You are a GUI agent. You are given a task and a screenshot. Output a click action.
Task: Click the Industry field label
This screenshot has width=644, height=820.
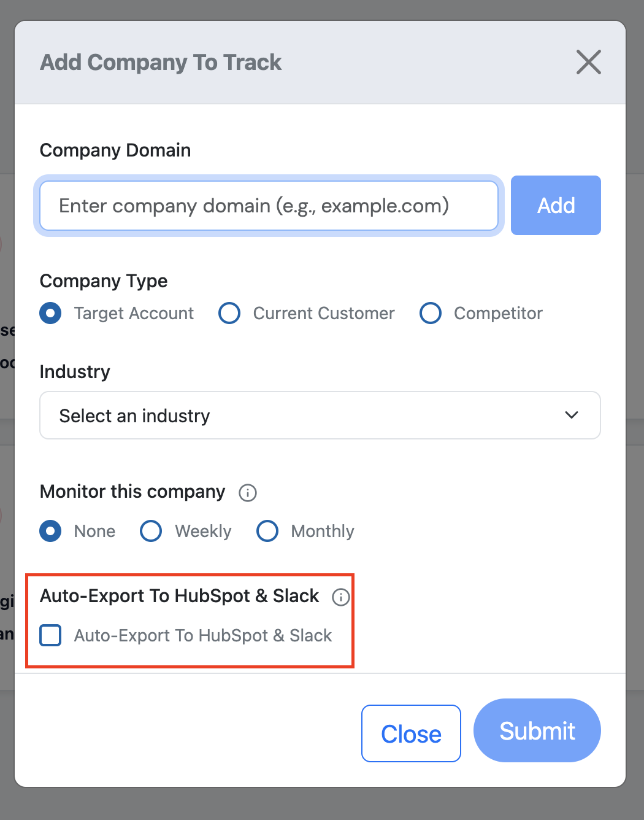[75, 372]
